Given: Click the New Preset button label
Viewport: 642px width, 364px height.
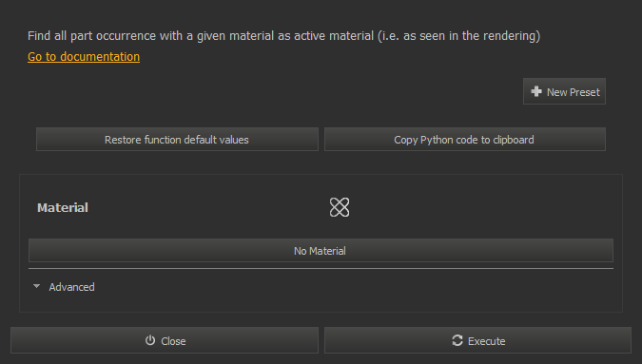Looking at the screenshot, I should click(574, 92).
